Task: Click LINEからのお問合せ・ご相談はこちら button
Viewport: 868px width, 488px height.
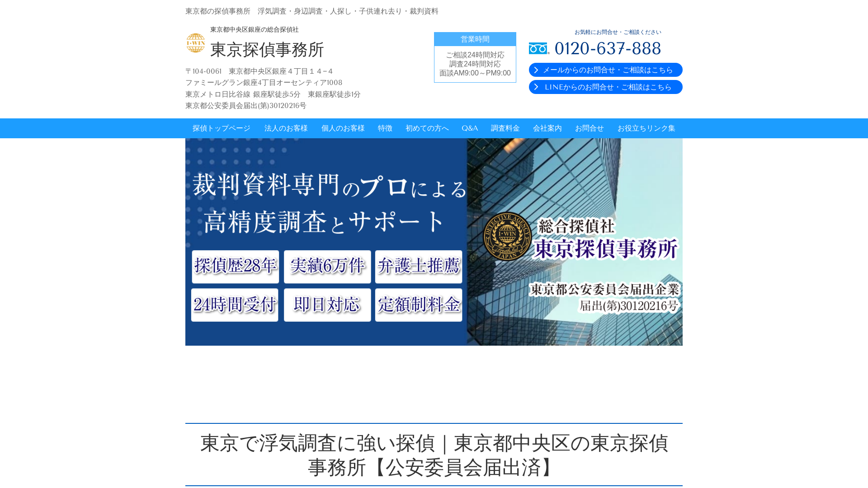Action: coord(605,87)
